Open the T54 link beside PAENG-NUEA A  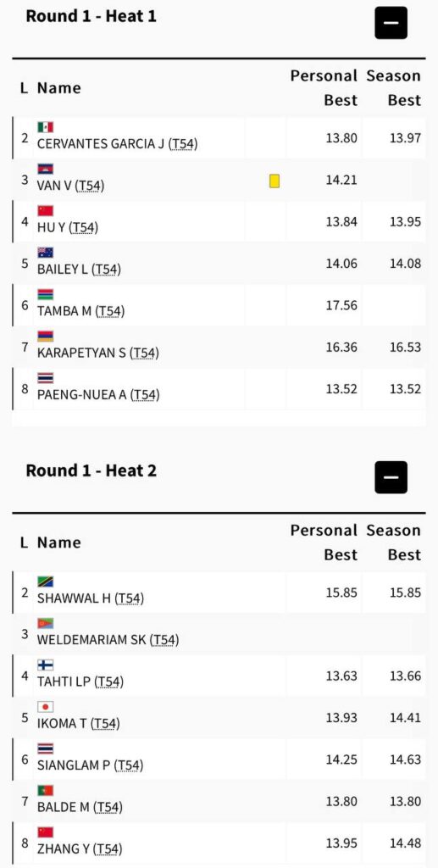[x=146, y=395]
